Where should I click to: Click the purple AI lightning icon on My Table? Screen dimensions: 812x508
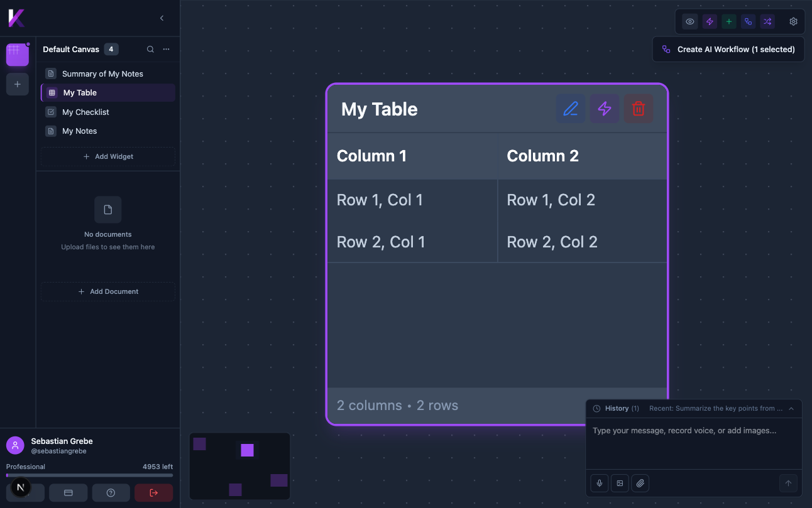(x=605, y=109)
